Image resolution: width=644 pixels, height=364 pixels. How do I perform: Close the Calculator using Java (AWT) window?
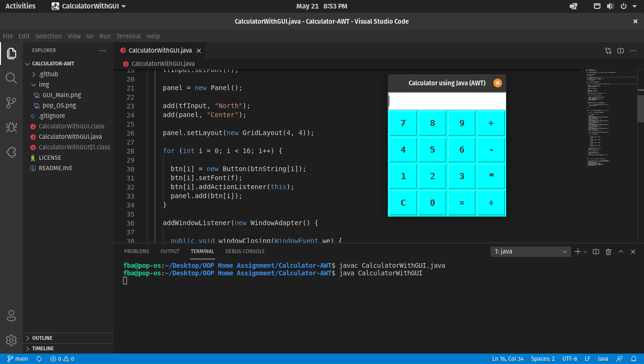(x=497, y=83)
